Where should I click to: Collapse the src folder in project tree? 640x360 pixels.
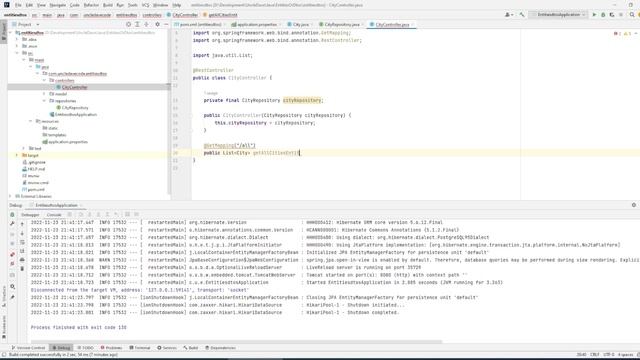tap(17, 53)
